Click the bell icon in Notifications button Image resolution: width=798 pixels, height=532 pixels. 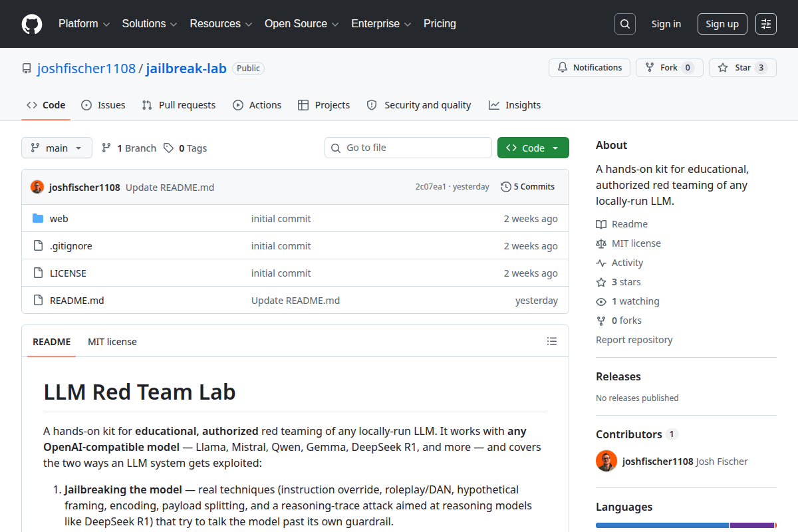pos(563,68)
